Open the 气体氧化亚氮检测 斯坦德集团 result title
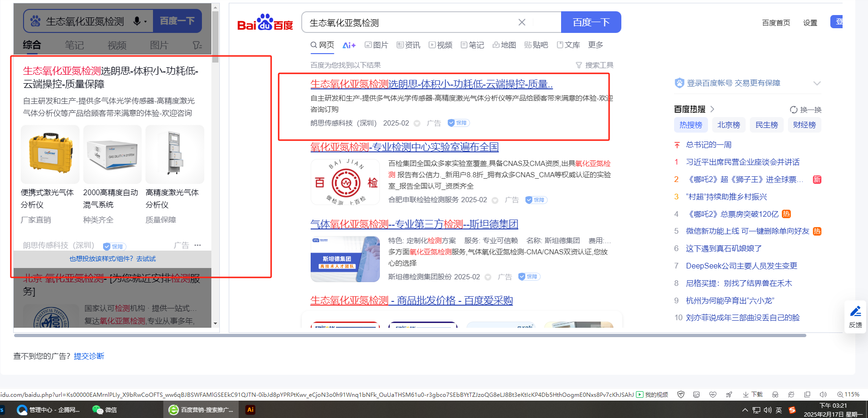The height and width of the screenshot is (418, 868). point(414,224)
